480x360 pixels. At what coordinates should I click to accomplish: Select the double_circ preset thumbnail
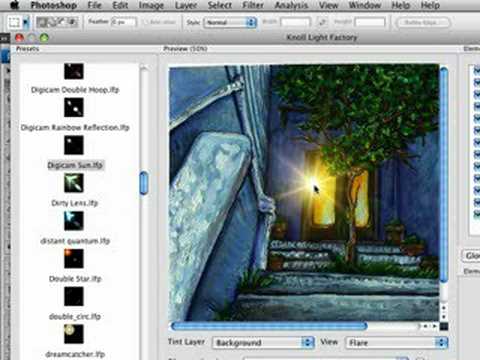74,296
